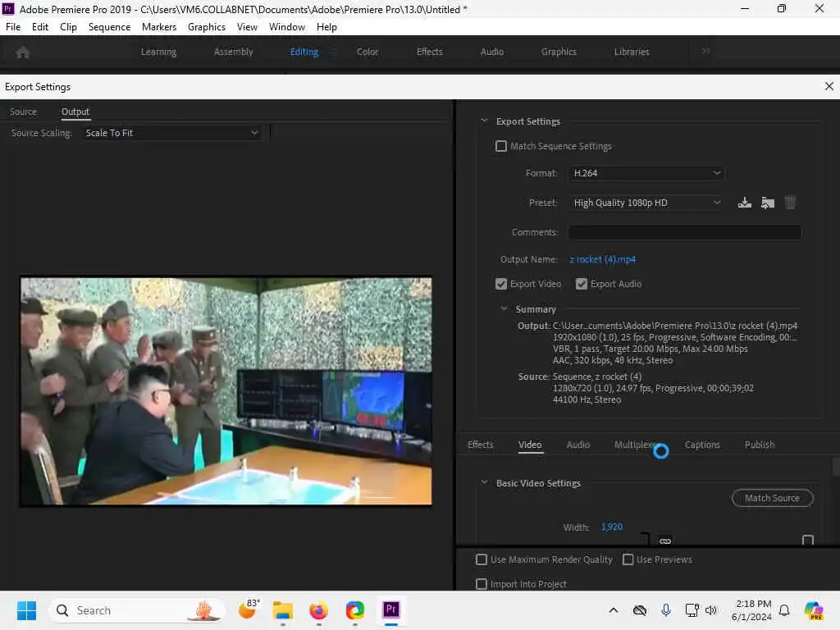The width and height of the screenshot is (840, 630).
Task: Open Firefox from the taskbar
Action: pyautogui.click(x=319, y=610)
